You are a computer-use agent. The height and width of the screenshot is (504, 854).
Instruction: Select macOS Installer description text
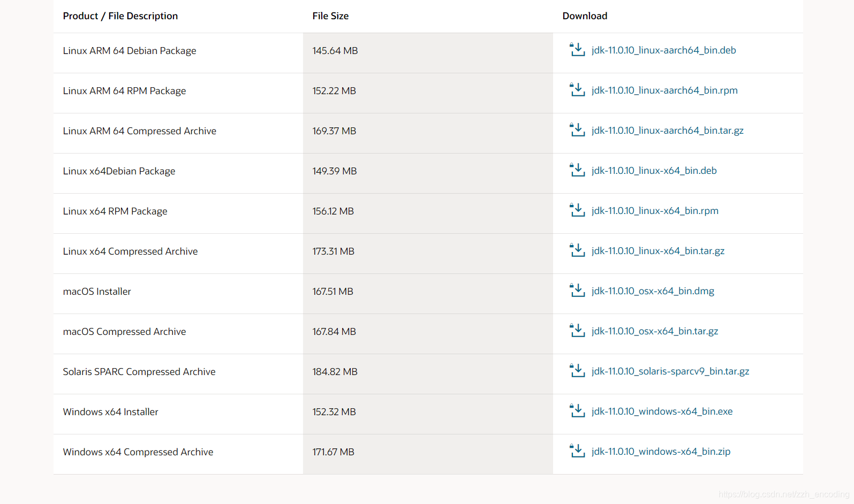coord(97,292)
